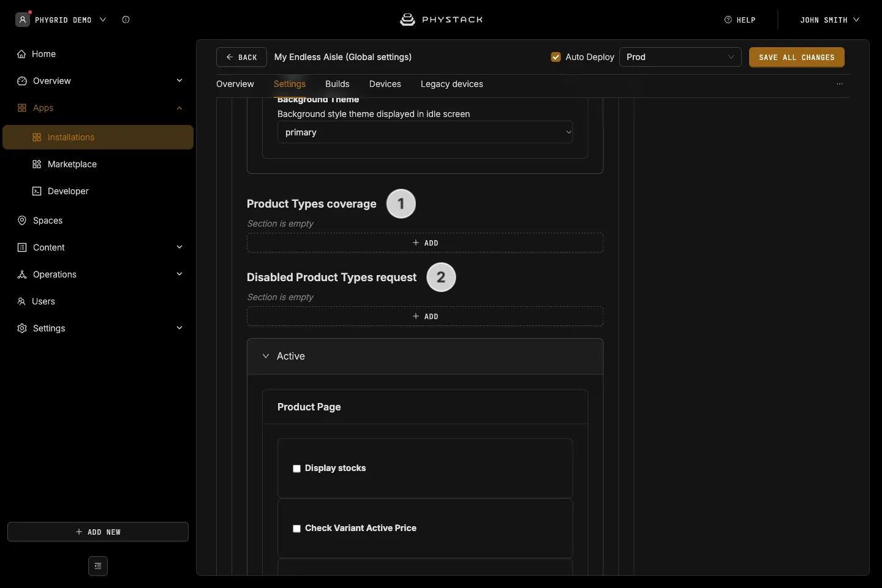
Task: Switch to the Legacy devices tab
Action: pyautogui.click(x=452, y=84)
